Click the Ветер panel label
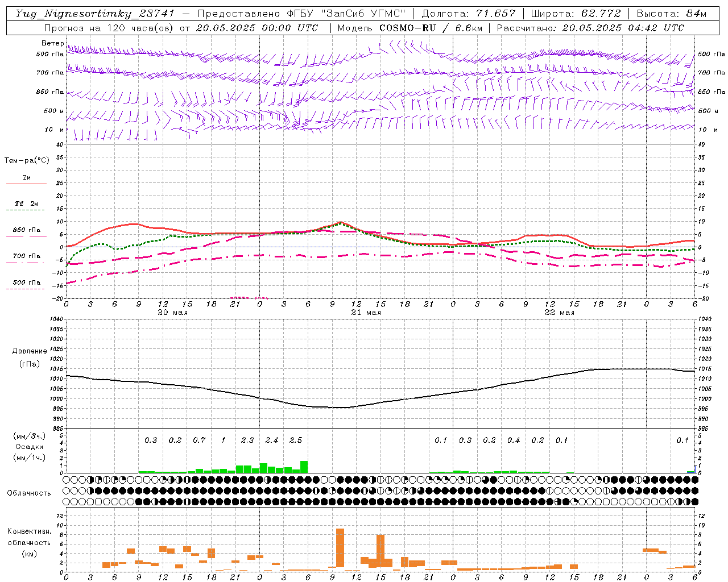 pyautogui.click(x=52, y=43)
